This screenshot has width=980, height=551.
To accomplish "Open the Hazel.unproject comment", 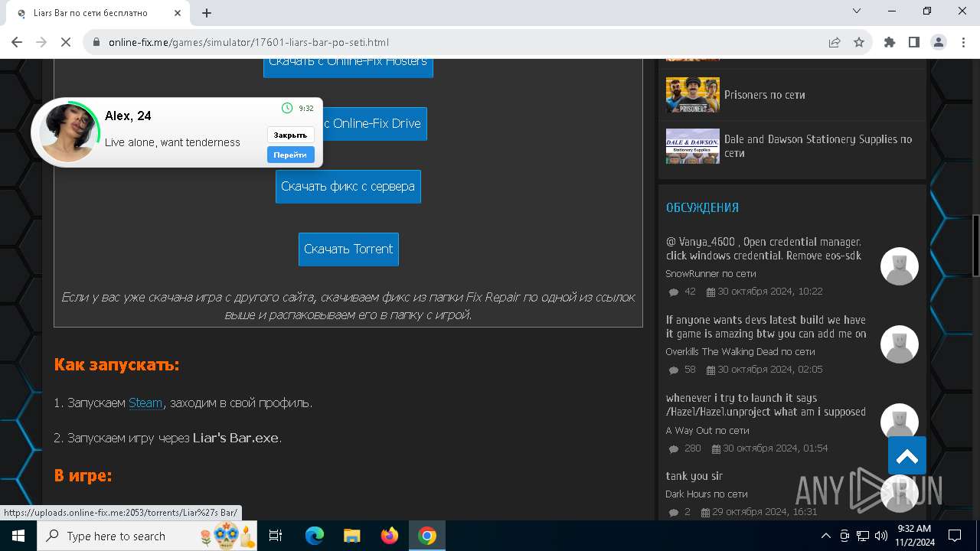I will (766, 405).
